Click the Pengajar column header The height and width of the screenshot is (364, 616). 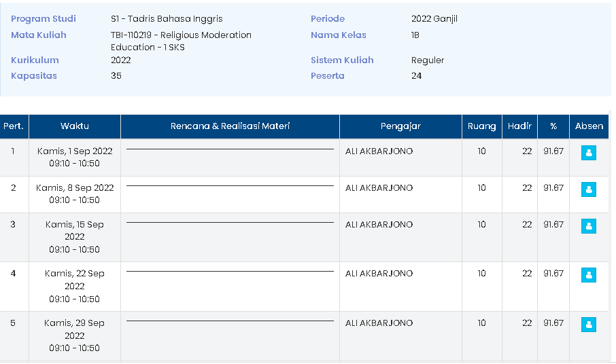coord(400,126)
